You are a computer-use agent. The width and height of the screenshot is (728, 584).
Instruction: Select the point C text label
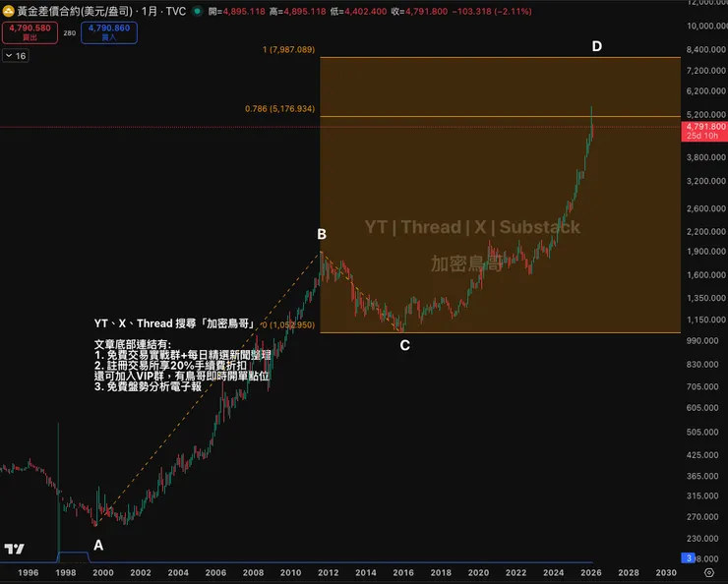click(405, 345)
